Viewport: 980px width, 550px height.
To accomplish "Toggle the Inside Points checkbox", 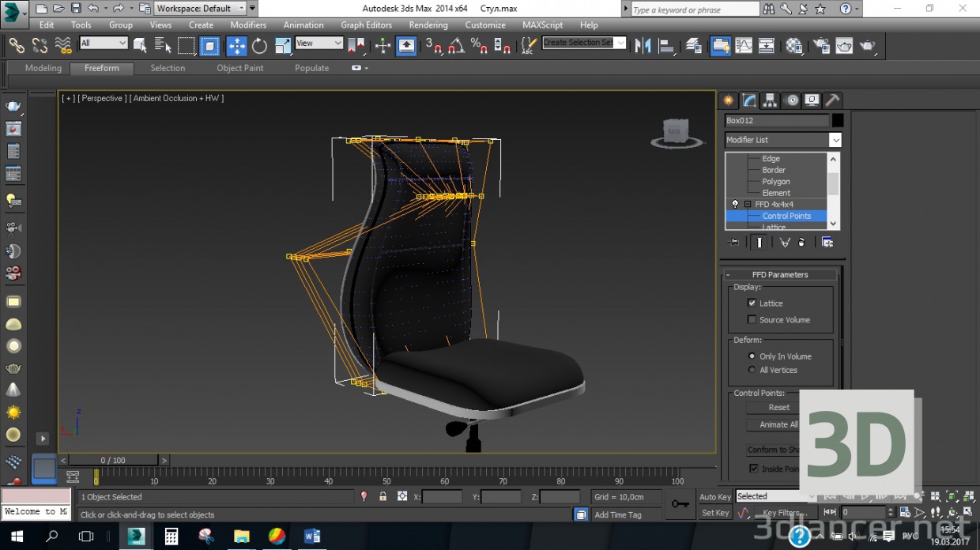I will pyautogui.click(x=754, y=469).
